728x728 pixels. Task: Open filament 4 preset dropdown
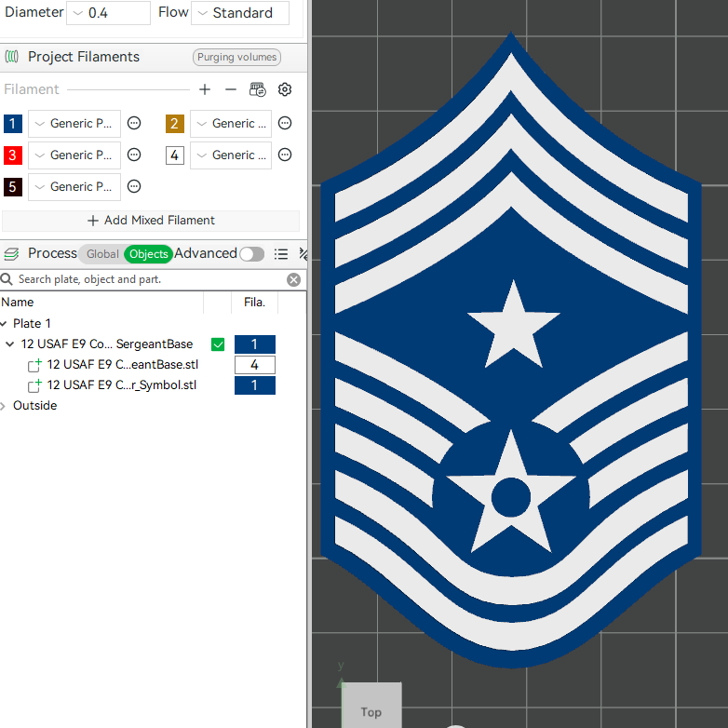[x=231, y=155]
